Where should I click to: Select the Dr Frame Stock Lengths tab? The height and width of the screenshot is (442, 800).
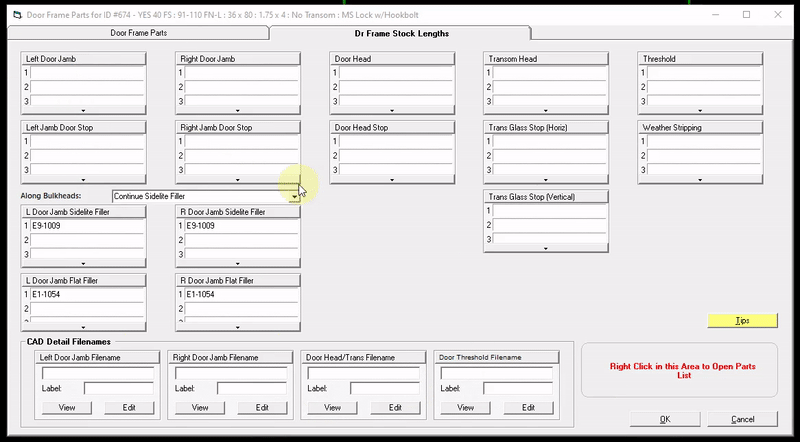click(x=402, y=33)
